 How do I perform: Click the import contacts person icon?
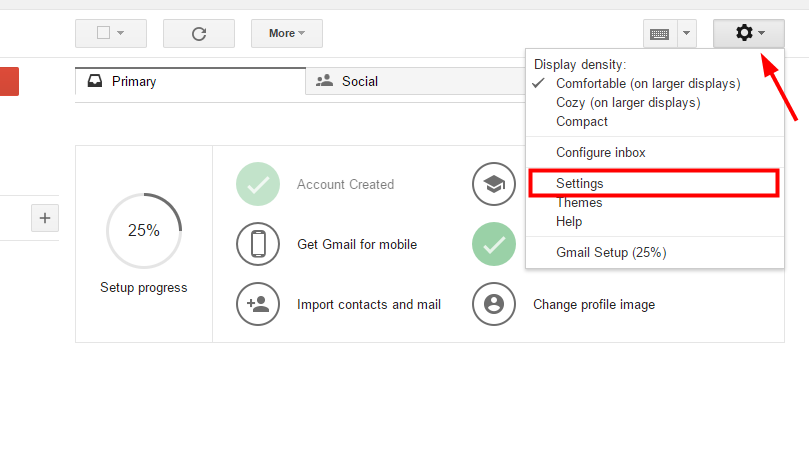click(257, 304)
